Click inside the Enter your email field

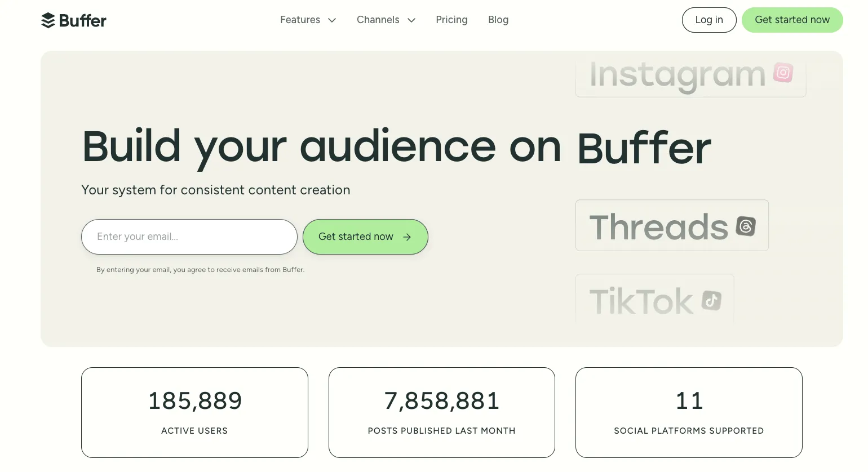point(189,237)
